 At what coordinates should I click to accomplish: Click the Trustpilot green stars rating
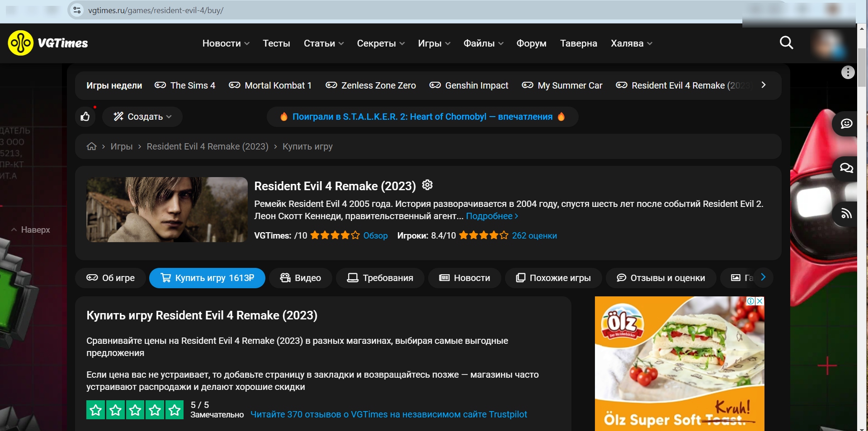point(135,410)
